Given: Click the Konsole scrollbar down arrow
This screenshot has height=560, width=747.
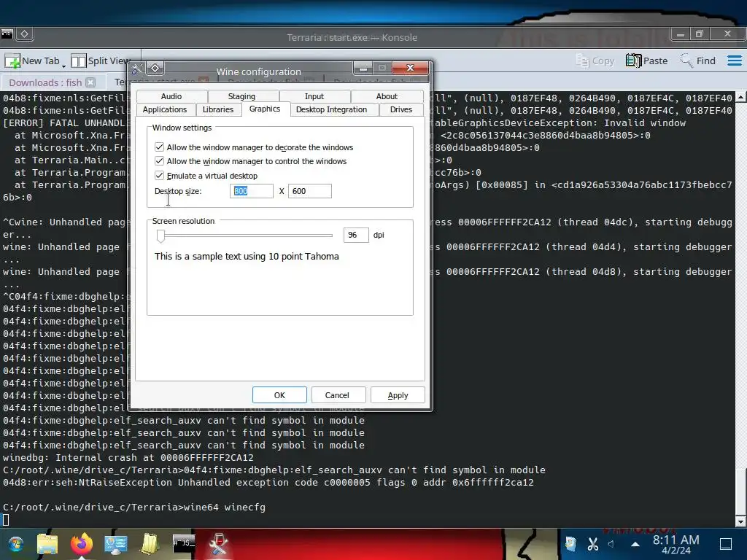Looking at the screenshot, I should (741, 522).
